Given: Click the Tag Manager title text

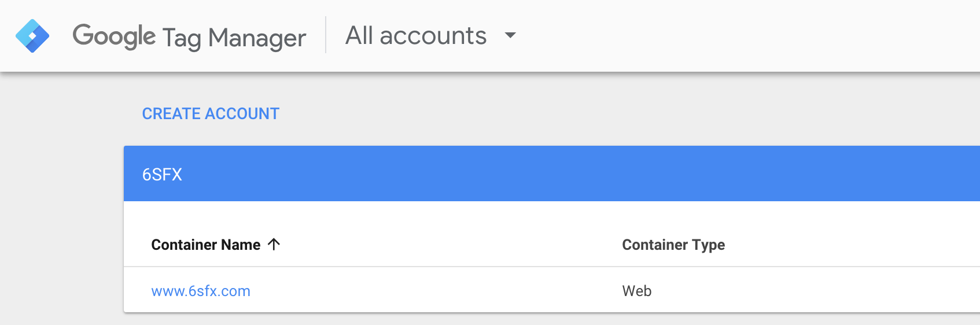Looking at the screenshot, I should point(234,38).
